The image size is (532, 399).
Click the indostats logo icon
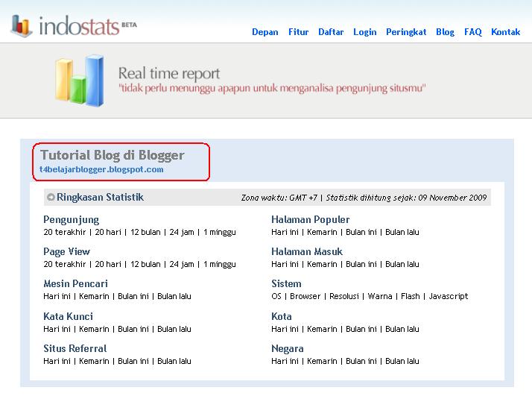tap(22, 26)
